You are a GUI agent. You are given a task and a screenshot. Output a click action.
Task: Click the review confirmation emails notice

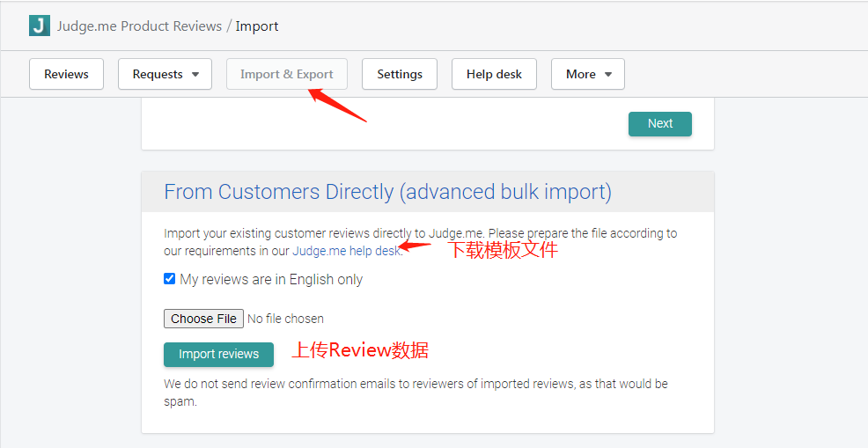click(x=416, y=393)
